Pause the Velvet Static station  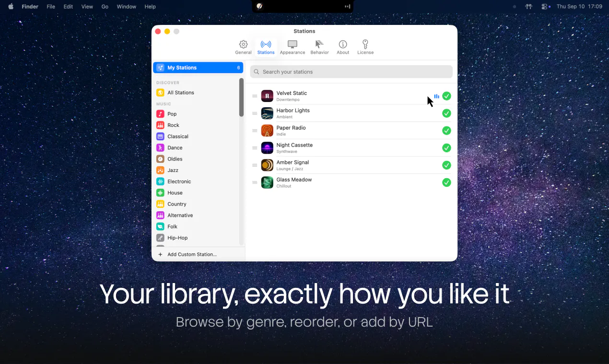pos(267,96)
